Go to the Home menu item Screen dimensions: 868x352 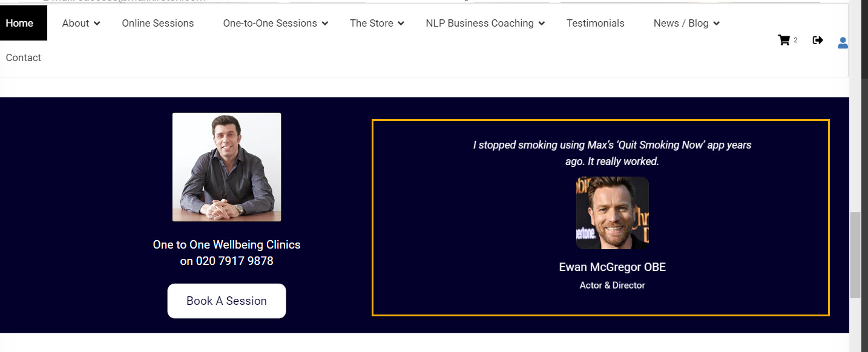[x=19, y=23]
